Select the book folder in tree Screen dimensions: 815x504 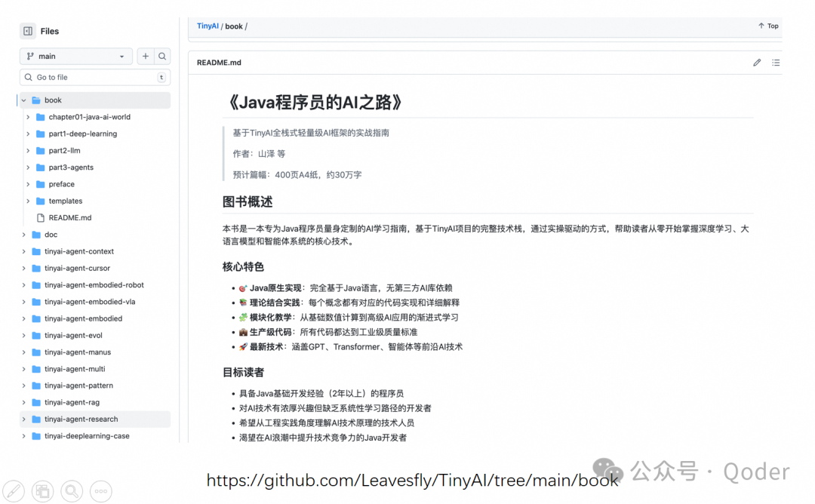tap(95, 100)
